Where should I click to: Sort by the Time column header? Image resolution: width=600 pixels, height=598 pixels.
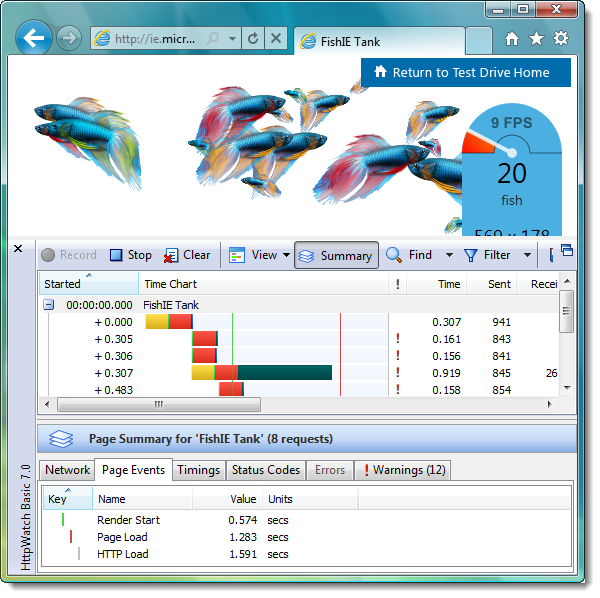pyautogui.click(x=437, y=284)
